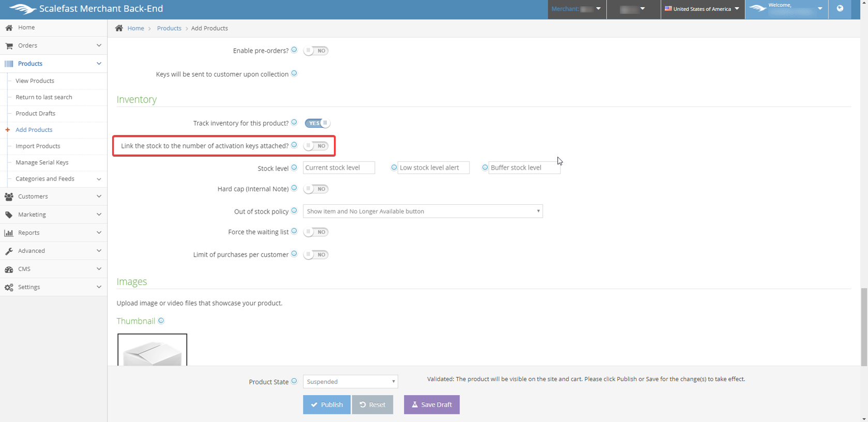This screenshot has width=868, height=422.
Task: Enable the pre-orders toggle
Action: (x=316, y=51)
